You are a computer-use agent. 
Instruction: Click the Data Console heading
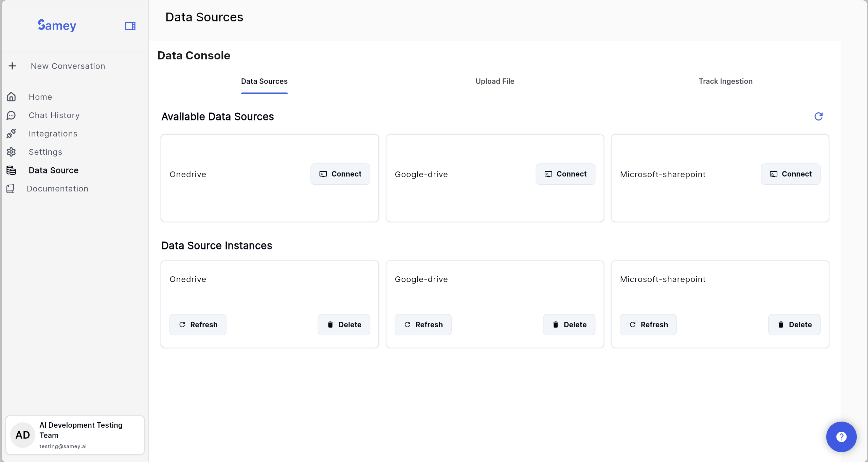[194, 56]
